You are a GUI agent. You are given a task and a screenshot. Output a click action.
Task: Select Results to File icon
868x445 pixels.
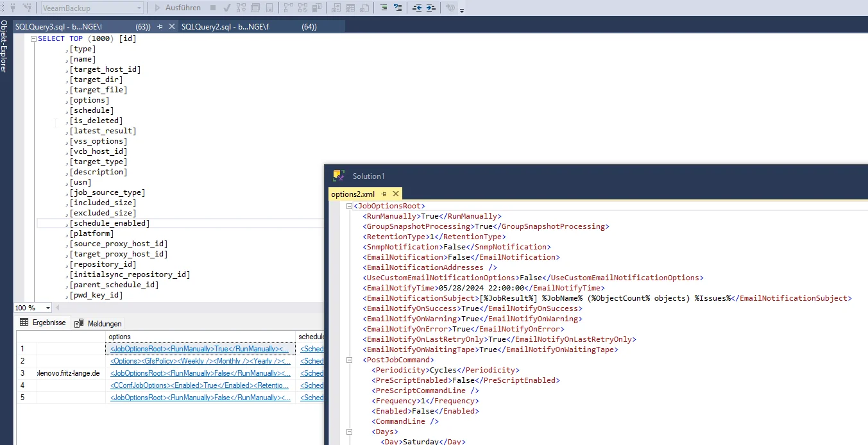point(364,8)
